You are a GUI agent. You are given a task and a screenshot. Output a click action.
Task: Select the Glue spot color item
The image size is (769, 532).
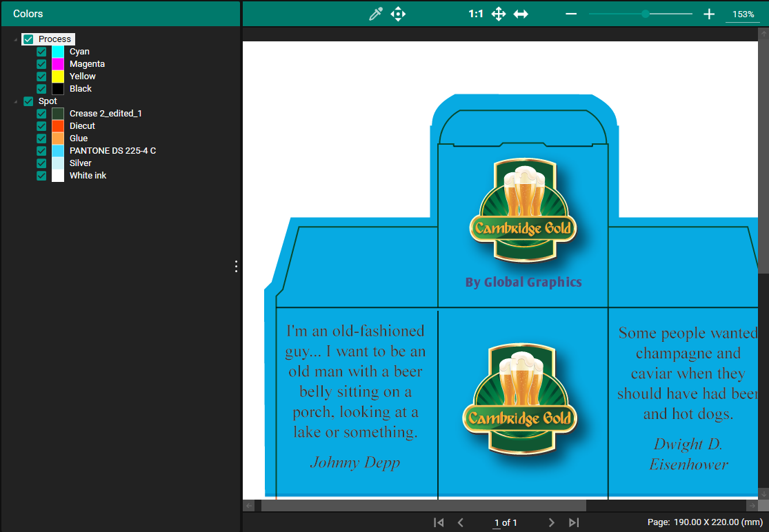click(79, 139)
